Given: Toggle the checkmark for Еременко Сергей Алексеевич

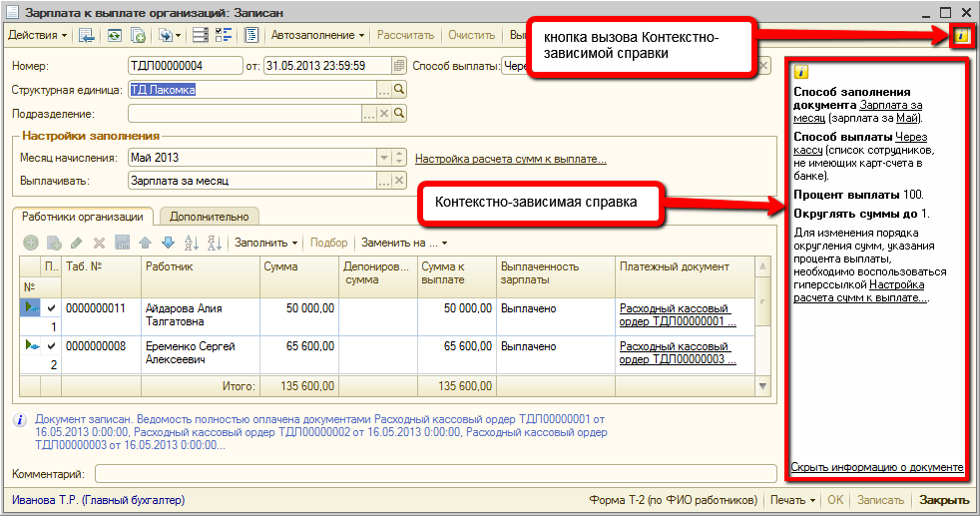Looking at the screenshot, I should tap(51, 346).
